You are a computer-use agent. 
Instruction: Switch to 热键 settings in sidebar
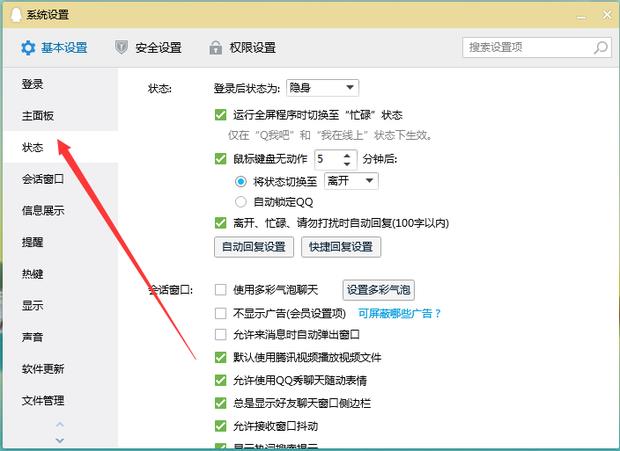coord(33,274)
